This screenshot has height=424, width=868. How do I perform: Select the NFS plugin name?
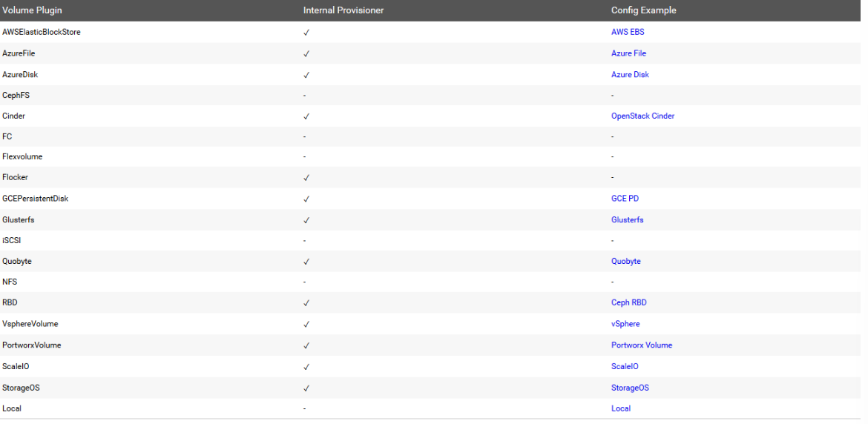10,282
